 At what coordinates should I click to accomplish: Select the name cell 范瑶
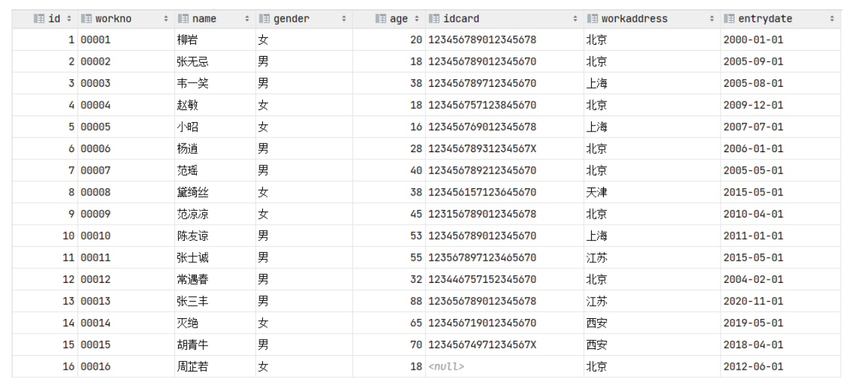(x=215, y=170)
